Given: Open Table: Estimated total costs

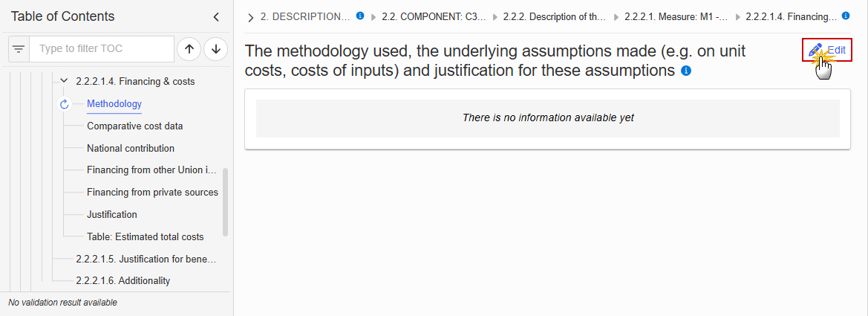Looking at the screenshot, I should pyautogui.click(x=145, y=236).
